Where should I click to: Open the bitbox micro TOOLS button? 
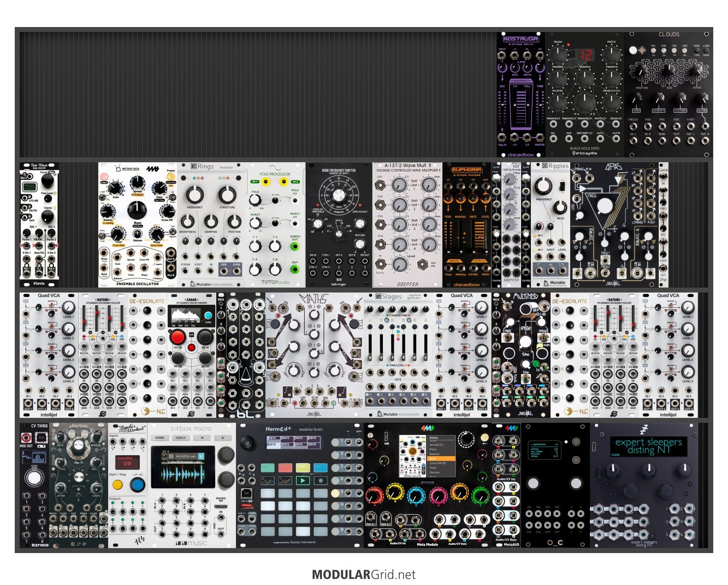click(x=181, y=437)
